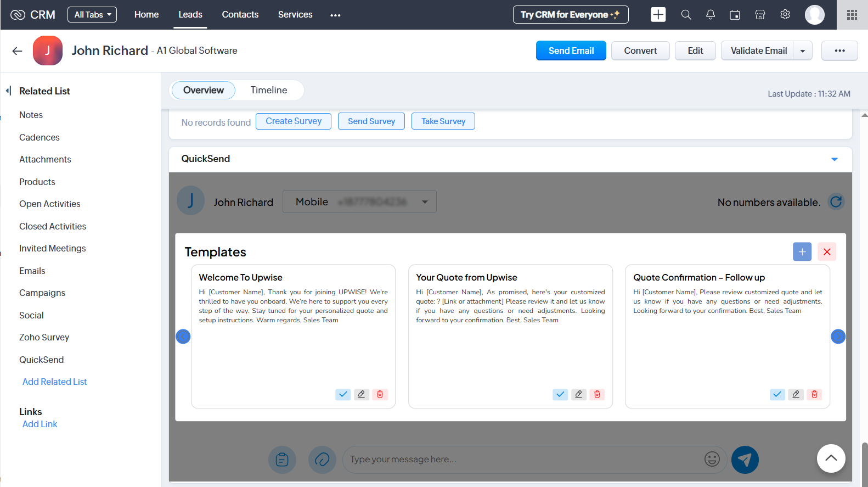
Task: Collapse the QuickSend section arrow
Action: pos(835,159)
